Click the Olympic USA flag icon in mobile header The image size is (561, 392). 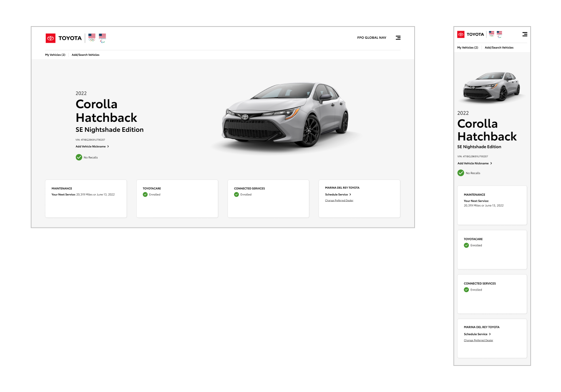491,34
